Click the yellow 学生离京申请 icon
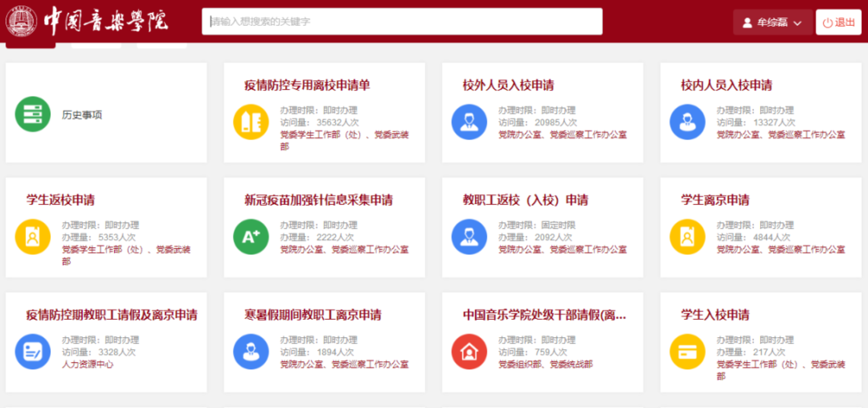The height and width of the screenshot is (408, 868). [687, 237]
